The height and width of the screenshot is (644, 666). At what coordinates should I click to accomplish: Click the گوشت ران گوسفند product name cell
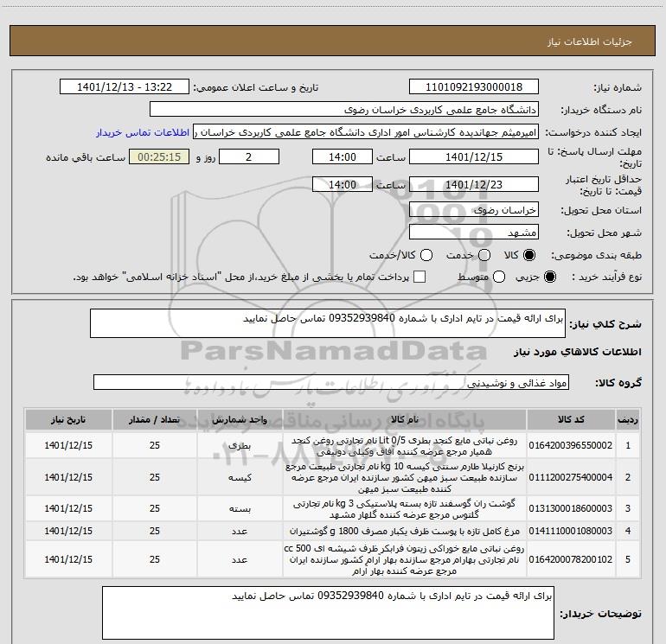point(405,508)
